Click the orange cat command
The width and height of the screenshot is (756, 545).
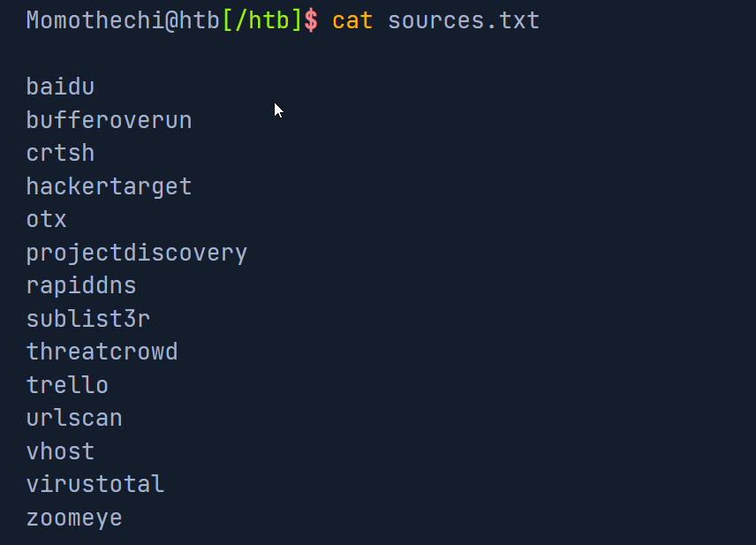pos(352,19)
